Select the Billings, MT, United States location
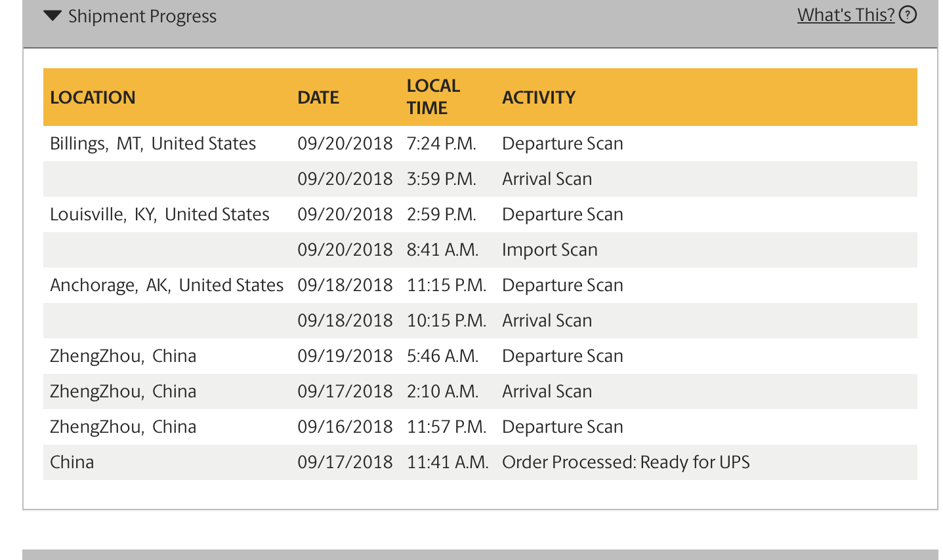This screenshot has width=943, height=560. 153,144
